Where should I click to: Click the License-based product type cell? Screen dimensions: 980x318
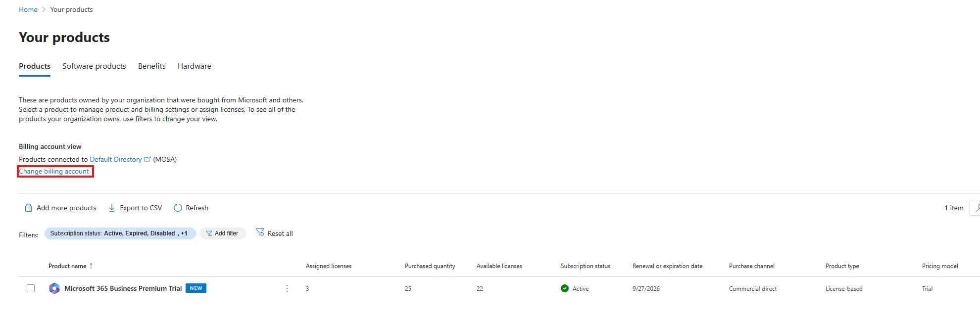844,289
